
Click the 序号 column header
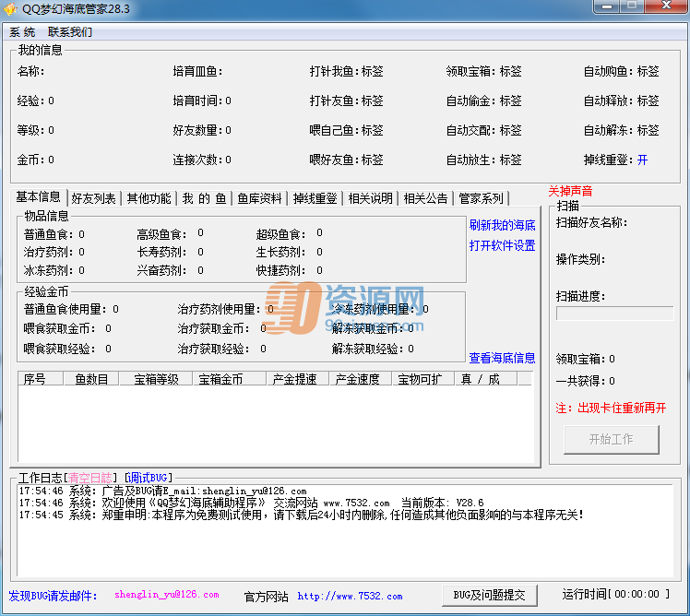(x=41, y=379)
